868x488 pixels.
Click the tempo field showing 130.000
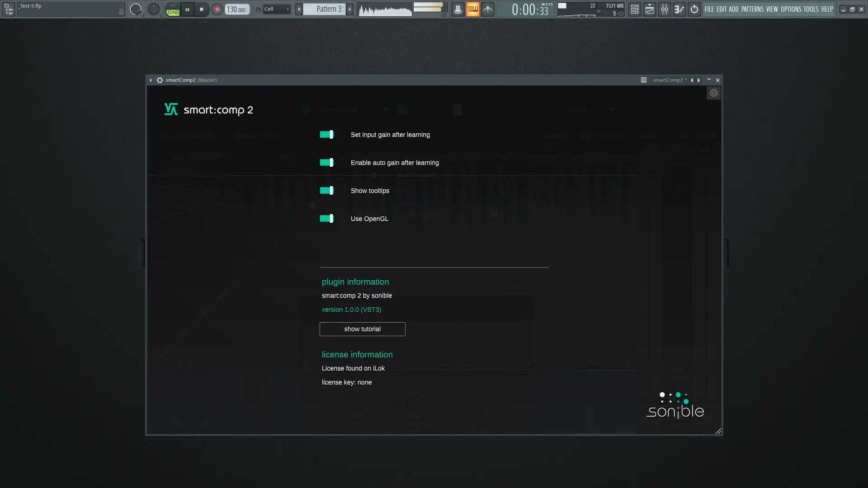tap(236, 9)
